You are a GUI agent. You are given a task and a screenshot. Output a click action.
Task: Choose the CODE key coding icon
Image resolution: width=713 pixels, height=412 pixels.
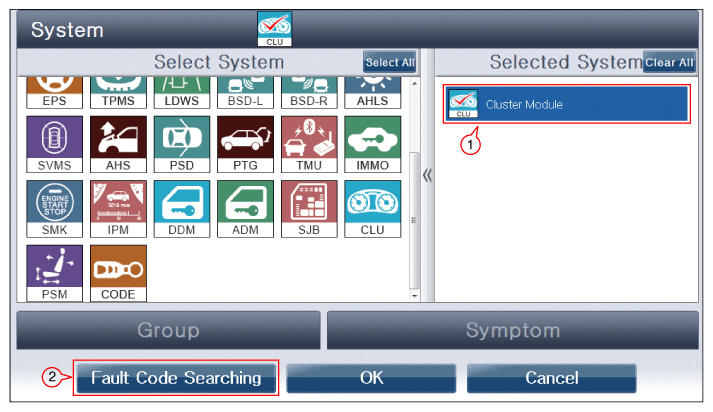tap(118, 273)
